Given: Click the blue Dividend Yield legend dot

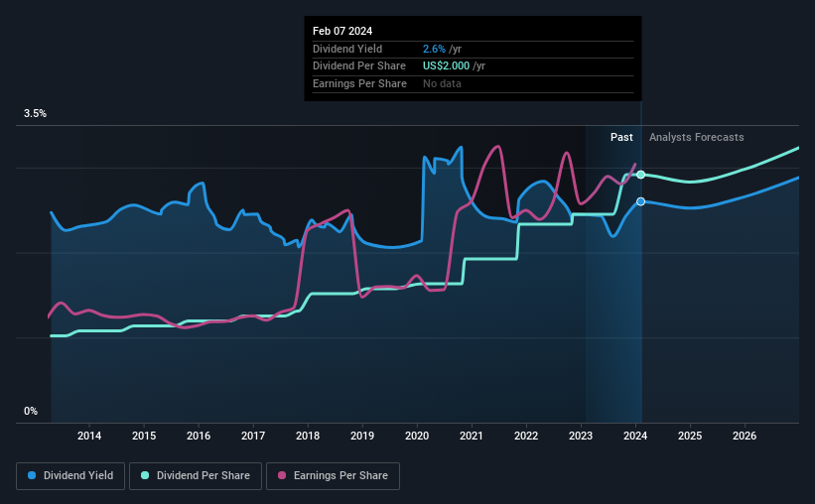Looking at the screenshot, I should (x=32, y=475).
